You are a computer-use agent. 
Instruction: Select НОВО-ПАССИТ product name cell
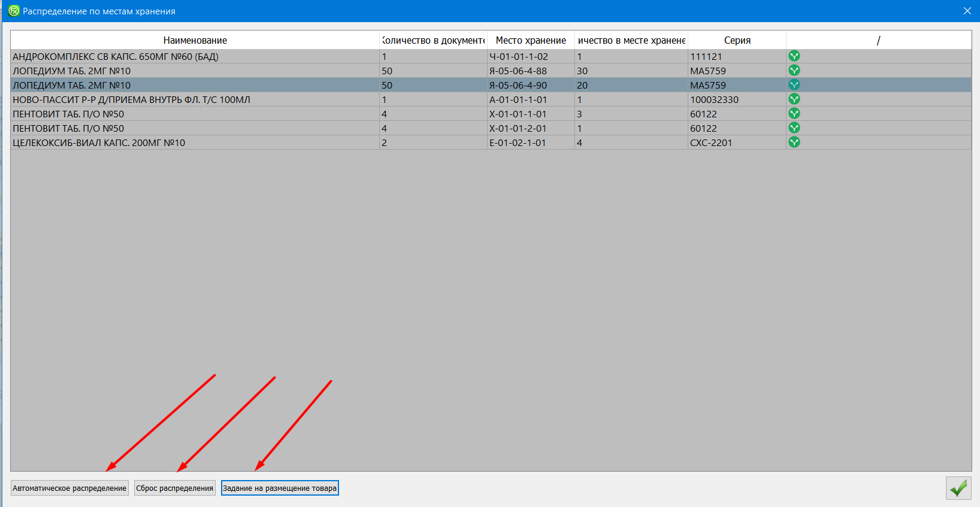click(132, 99)
